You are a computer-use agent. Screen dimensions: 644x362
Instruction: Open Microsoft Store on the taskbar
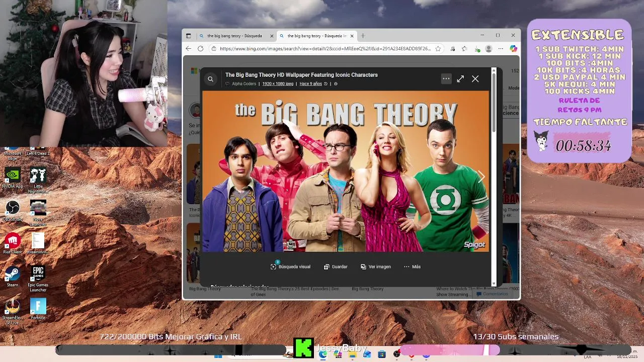click(x=382, y=355)
